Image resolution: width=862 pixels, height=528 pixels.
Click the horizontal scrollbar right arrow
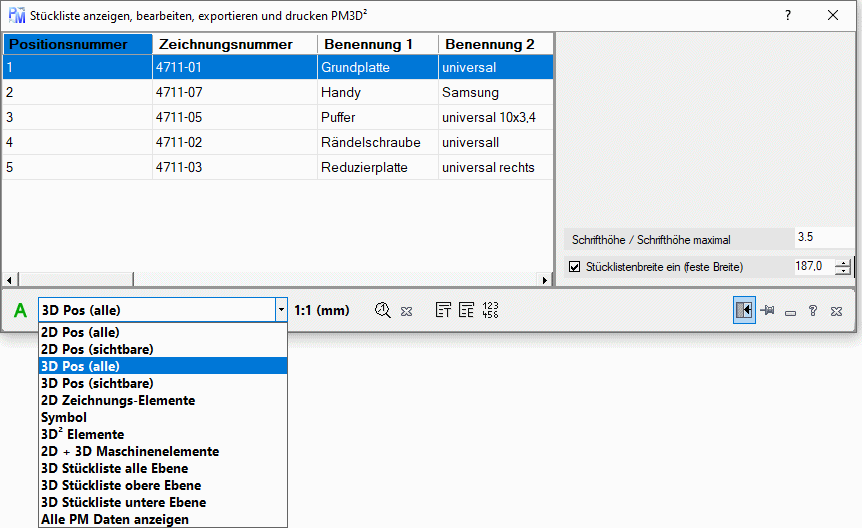coord(545,280)
